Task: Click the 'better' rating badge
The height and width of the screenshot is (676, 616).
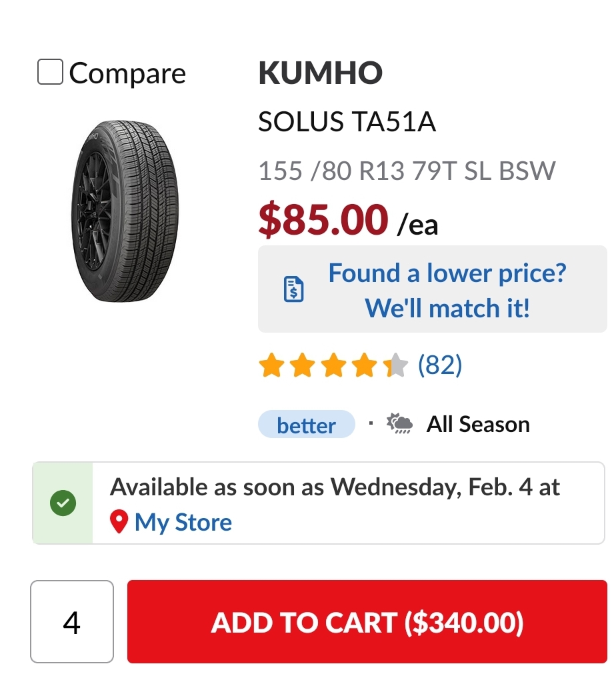Action: (306, 425)
